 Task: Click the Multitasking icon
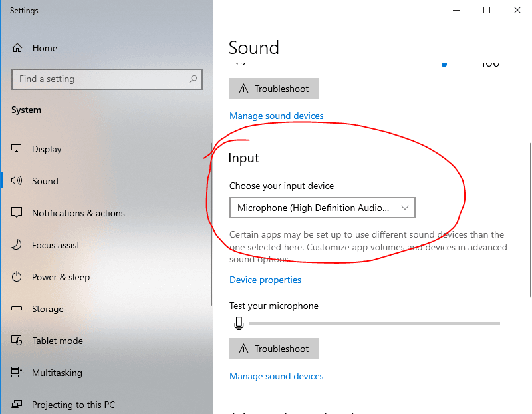(16, 372)
